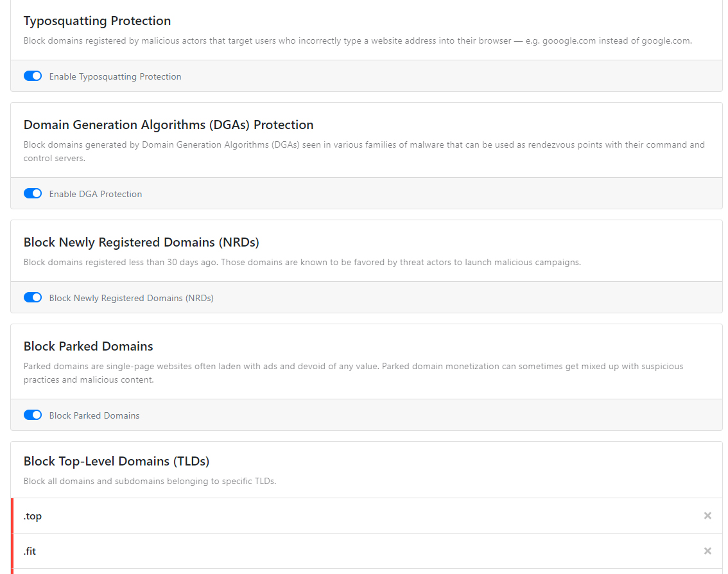Turn off the DGA Protection toggle
Image resolution: width=728 pixels, height=574 pixels.
33,194
